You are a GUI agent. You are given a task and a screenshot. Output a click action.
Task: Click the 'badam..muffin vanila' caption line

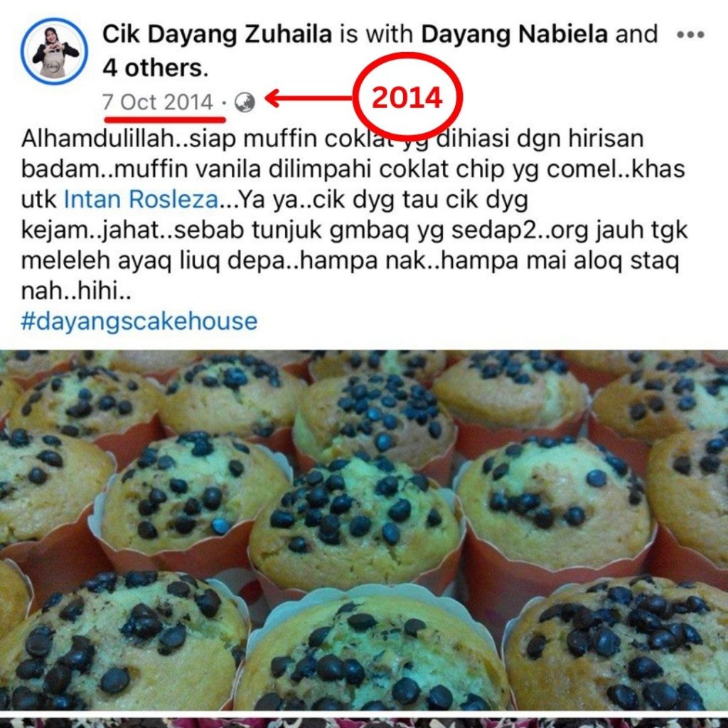(353, 169)
